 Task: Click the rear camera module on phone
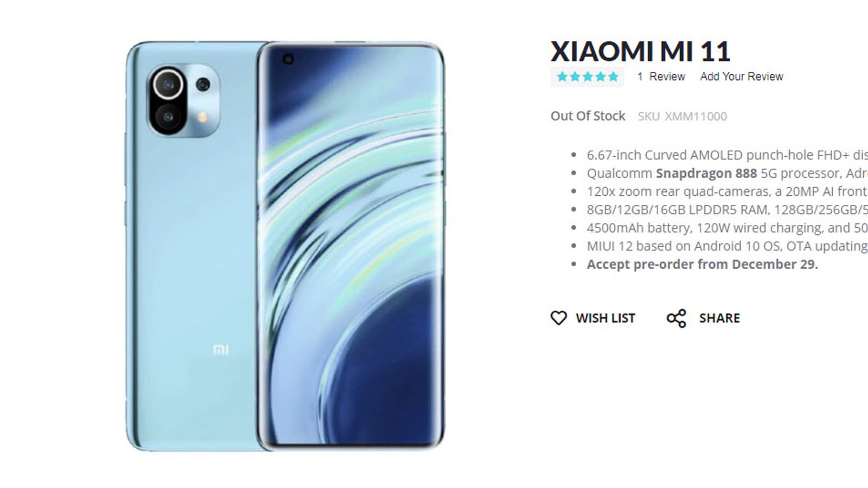[x=183, y=101]
